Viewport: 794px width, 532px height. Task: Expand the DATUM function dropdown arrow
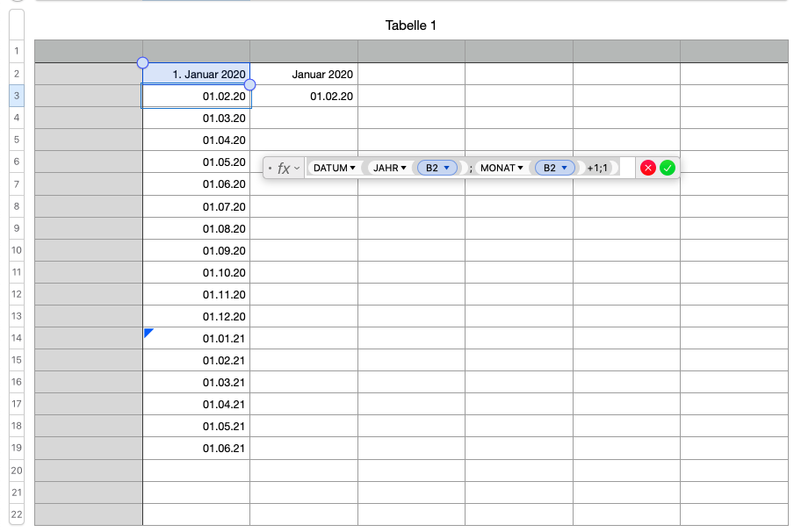click(x=352, y=168)
